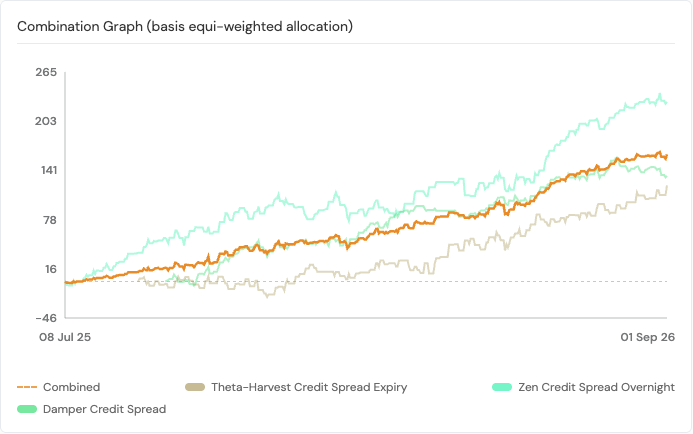This screenshot has width=693, height=434.
Task: Click the 08 Jul 25 start date label
Action: click(65, 337)
